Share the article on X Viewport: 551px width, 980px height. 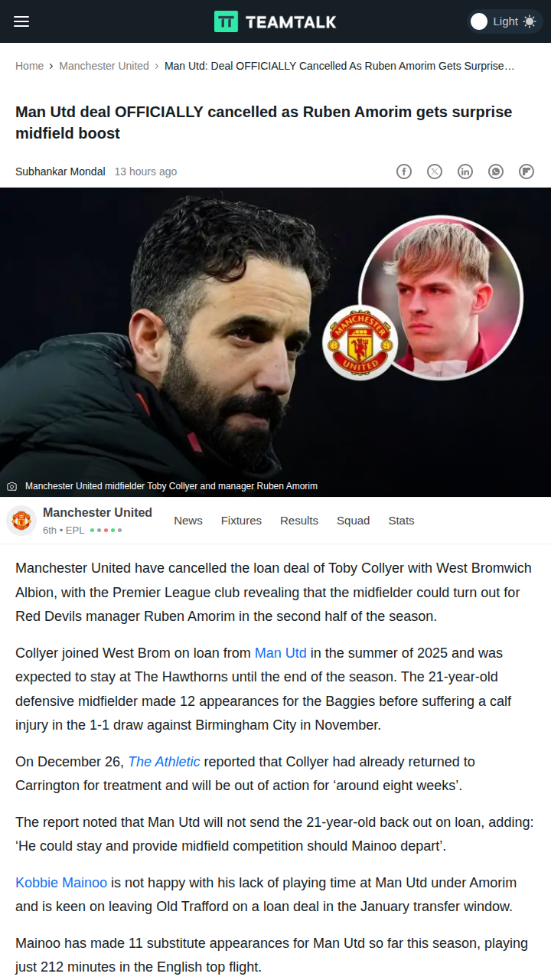coord(435,171)
